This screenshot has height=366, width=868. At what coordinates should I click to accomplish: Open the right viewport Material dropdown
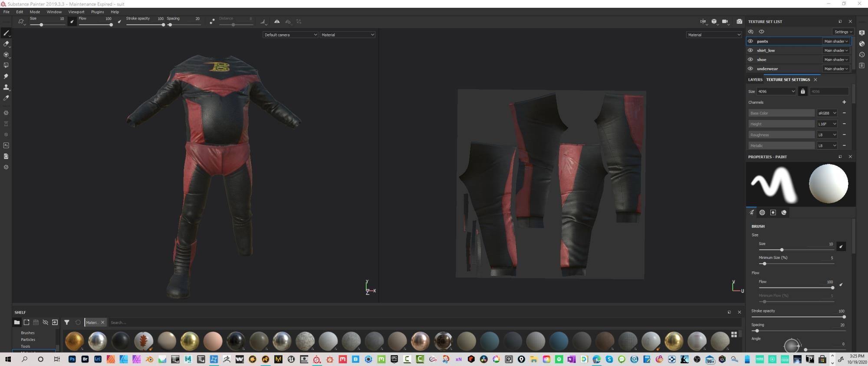713,35
